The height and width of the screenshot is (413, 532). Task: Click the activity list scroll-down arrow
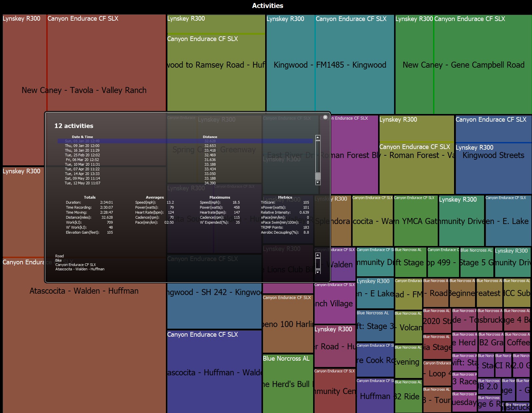pos(318,183)
